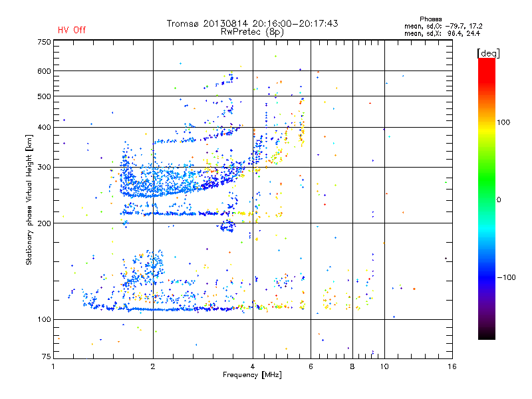Click the '2' frequency axis label
Image resolution: width=532 pixels, height=399 pixels.
click(x=153, y=366)
